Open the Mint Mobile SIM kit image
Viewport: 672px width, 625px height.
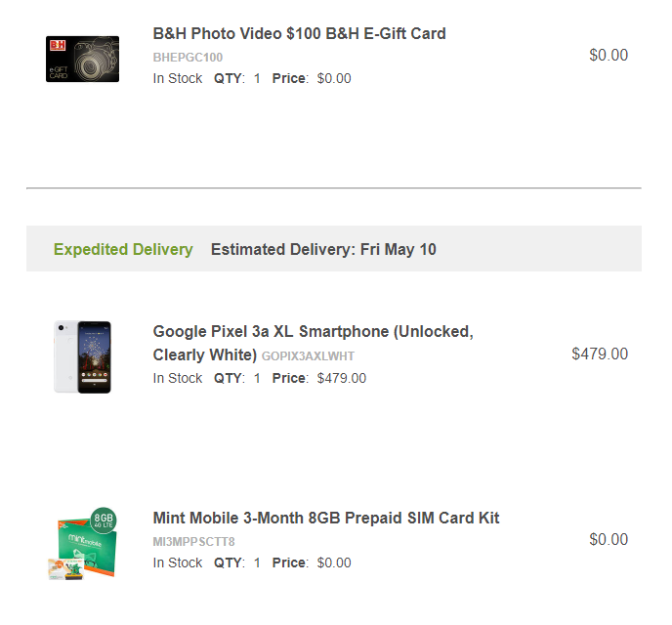82,544
